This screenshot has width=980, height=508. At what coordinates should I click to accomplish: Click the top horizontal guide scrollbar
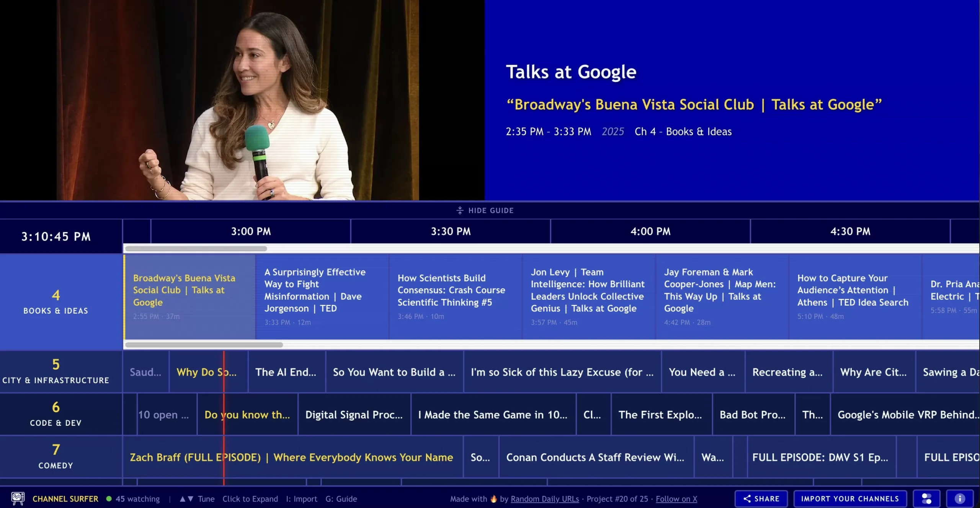[196, 249]
